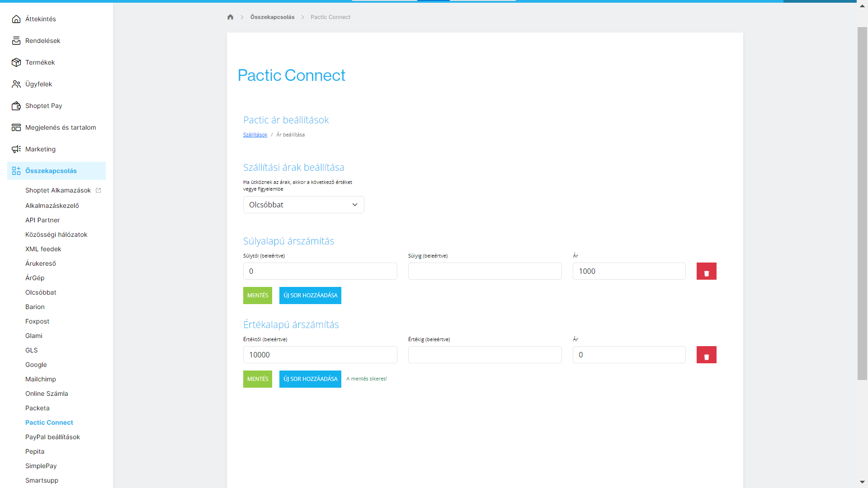The image size is (868, 488).
Task: Click Összekapcsolás in the top breadcrumb
Action: tap(272, 17)
